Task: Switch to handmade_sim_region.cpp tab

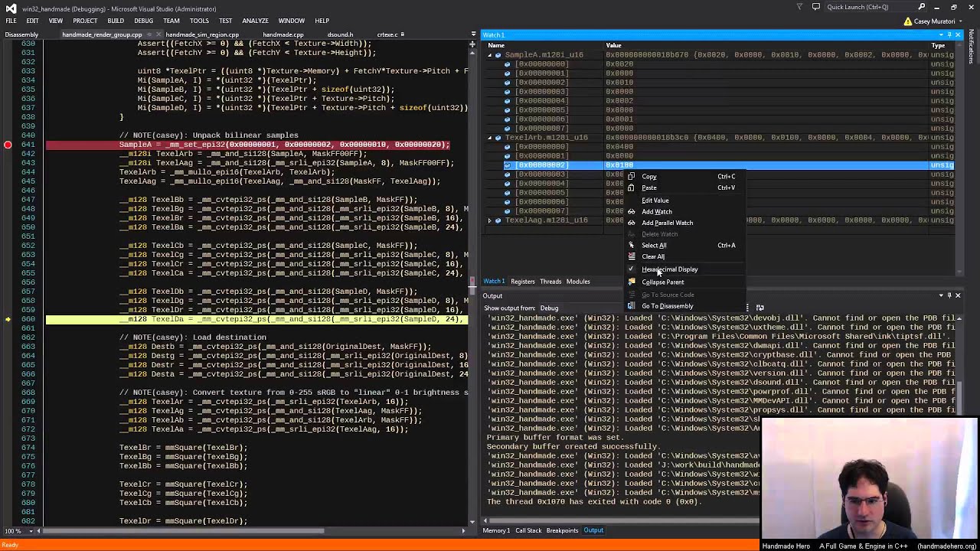Action: coord(202,34)
